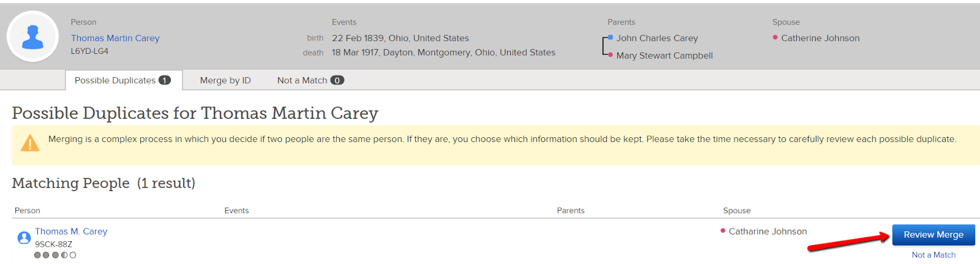Click the parent name Mary Stewart Campbell
The height and width of the screenshot is (264, 980).
tap(665, 55)
